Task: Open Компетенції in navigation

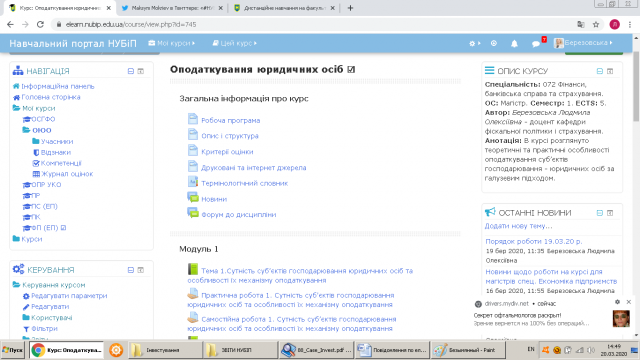Action: click(x=61, y=163)
